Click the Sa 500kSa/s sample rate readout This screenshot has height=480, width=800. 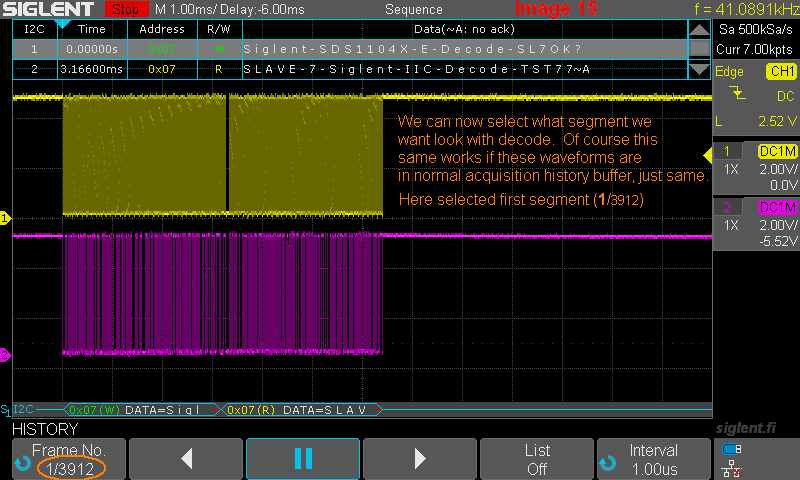(756, 29)
